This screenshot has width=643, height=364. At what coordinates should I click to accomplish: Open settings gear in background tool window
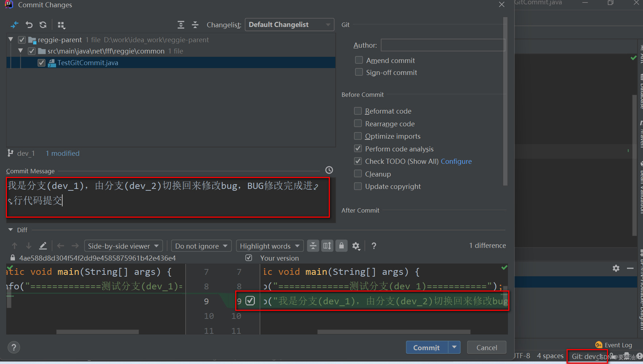coord(616,268)
